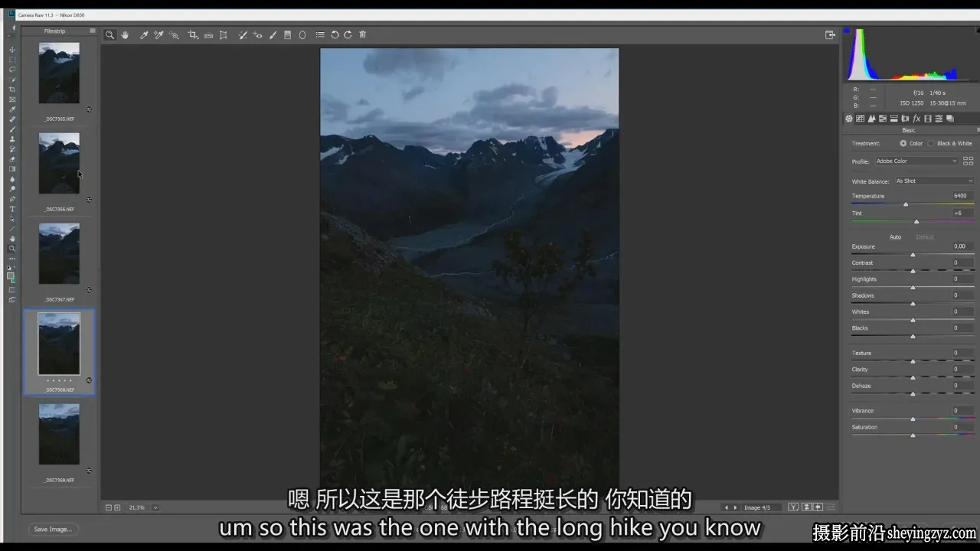This screenshot has width=980, height=551.
Task: Select the Red Eye Removal tool
Action: coord(258,34)
